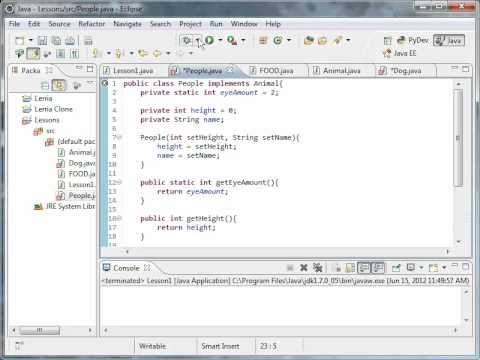Click the Search flashlight toolbar icon
This screenshot has width=480, height=360.
pos(337,40)
